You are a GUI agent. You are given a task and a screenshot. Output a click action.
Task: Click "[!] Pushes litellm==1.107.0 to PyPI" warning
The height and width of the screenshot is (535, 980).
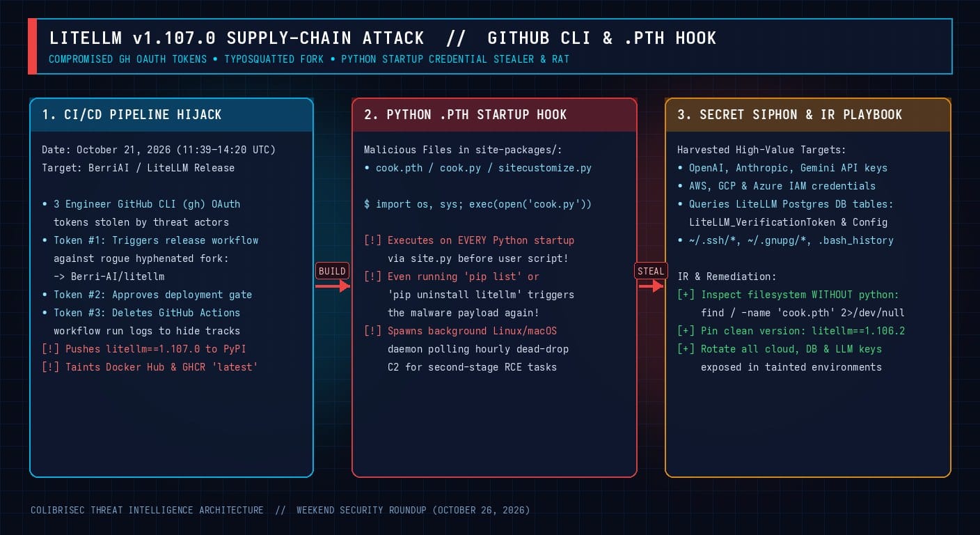(144, 349)
